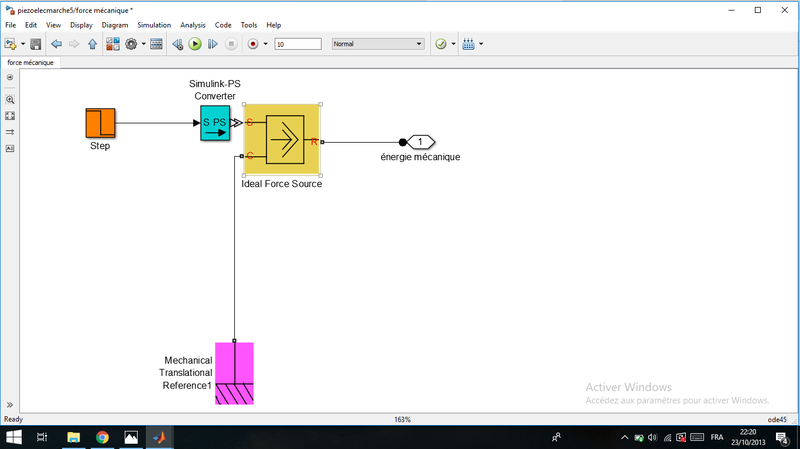Open the Diagram menu
Screen dimensions: 800x449
click(x=115, y=25)
